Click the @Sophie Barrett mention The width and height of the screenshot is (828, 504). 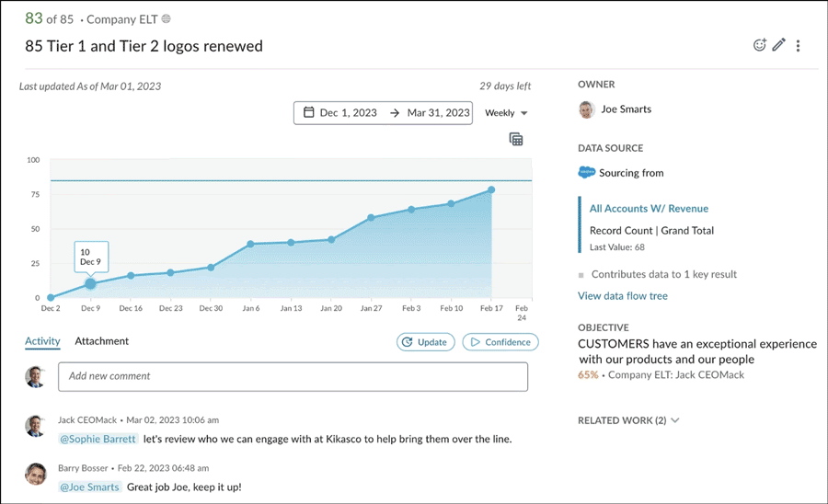(x=98, y=439)
